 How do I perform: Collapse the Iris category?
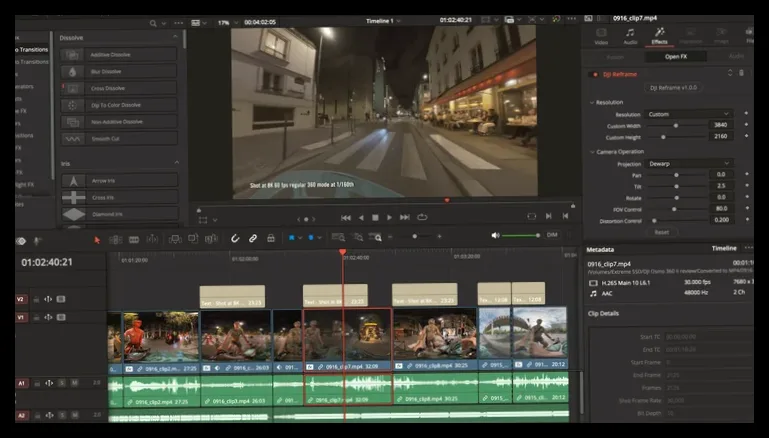[x=177, y=162]
